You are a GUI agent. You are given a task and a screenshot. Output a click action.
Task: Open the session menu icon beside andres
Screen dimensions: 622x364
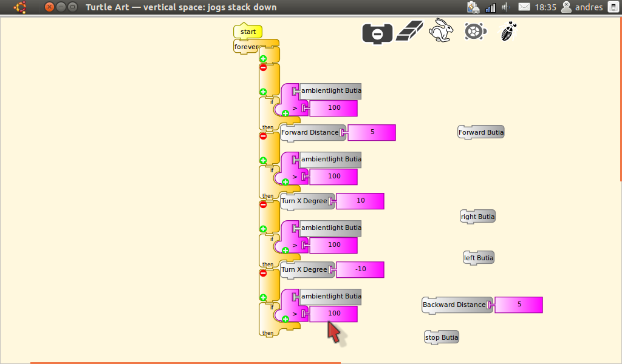[613, 7]
